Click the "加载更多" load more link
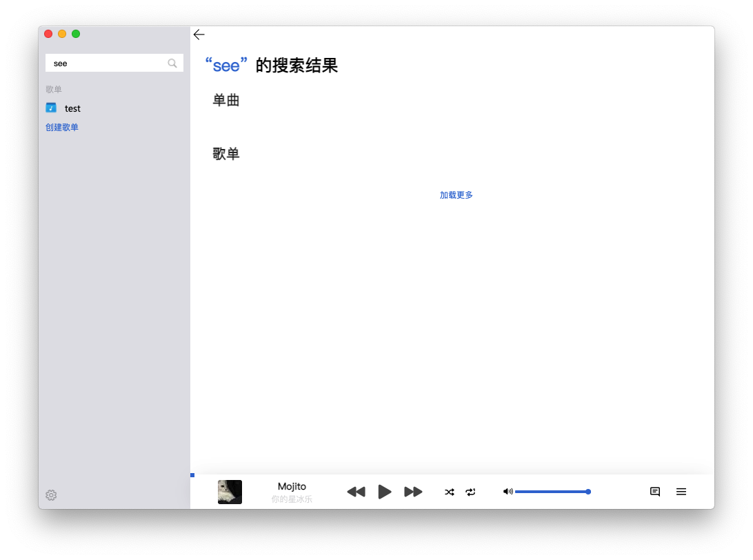This screenshot has width=753, height=560. (x=456, y=195)
